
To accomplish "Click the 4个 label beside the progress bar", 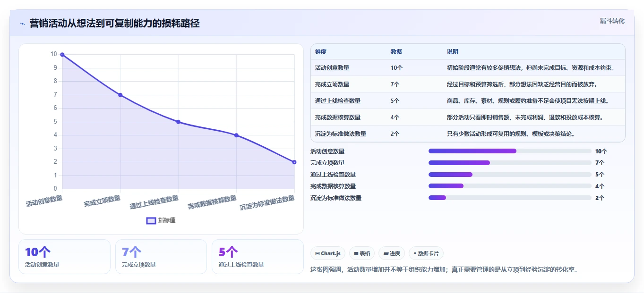I will (x=600, y=186).
